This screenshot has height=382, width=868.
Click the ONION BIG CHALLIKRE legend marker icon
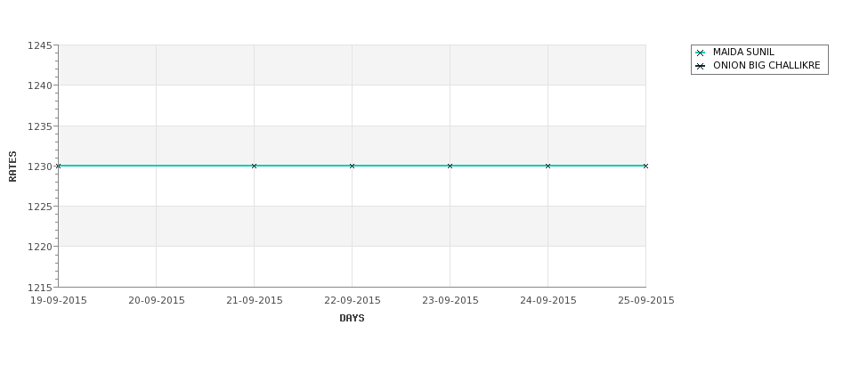pyautogui.click(x=700, y=66)
